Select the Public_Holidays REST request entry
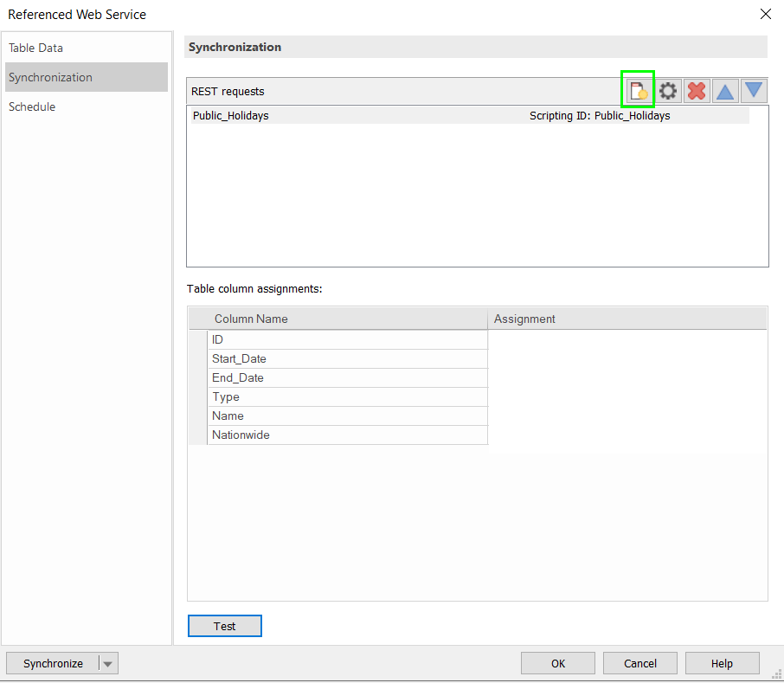 [231, 115]
